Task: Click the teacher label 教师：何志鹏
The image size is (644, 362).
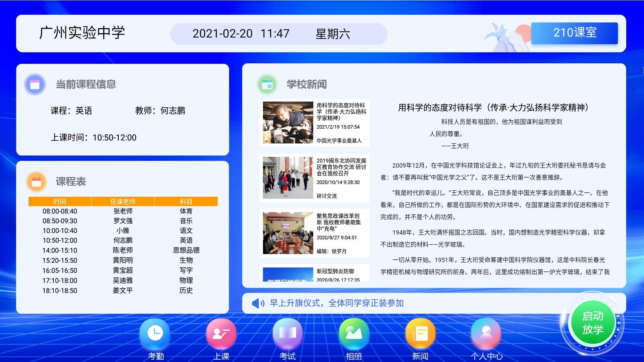Action: [x=160, y=111]
